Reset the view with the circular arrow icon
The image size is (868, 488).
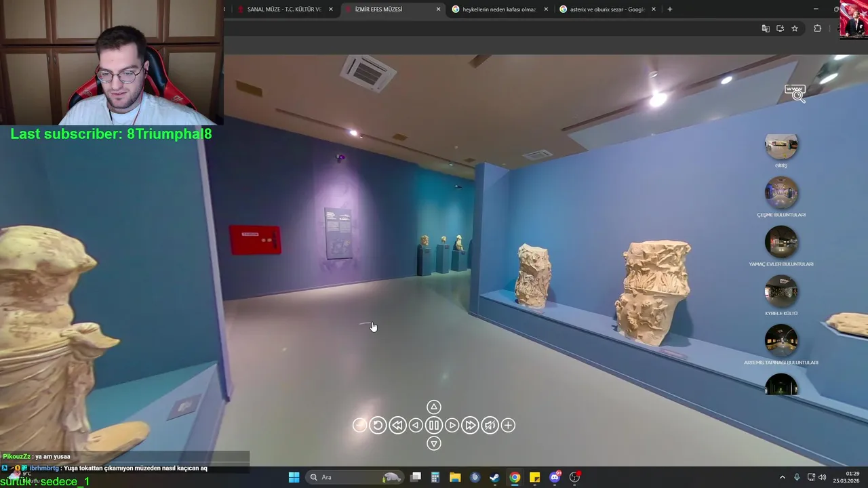(x=378, y=425)
